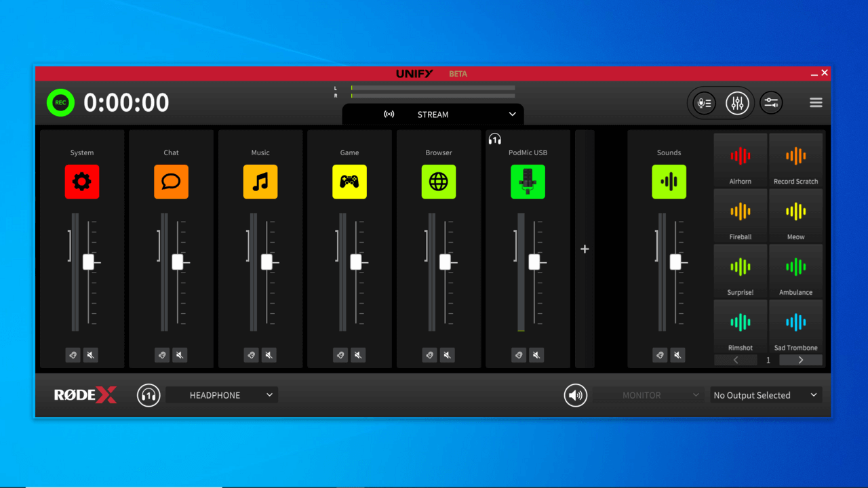Click the System channel volume fader
The image size is (868, 488).
89,262
